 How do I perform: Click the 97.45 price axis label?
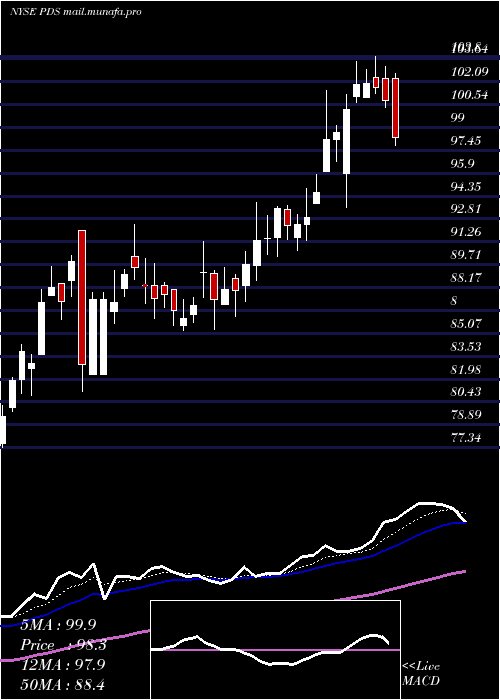click(466, 141)
